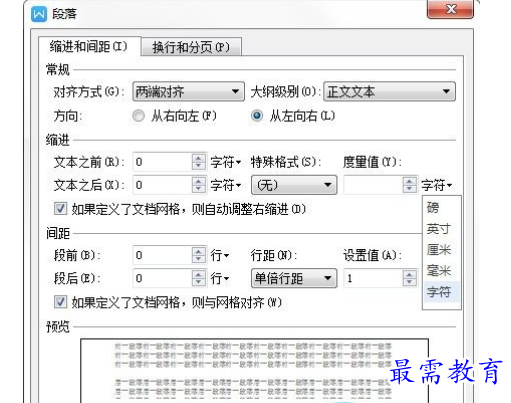The width and height of the screenshot is (511, 403).
Task: Toggle 自动调整右缩进 checkbox
Action: pos(60,209)
